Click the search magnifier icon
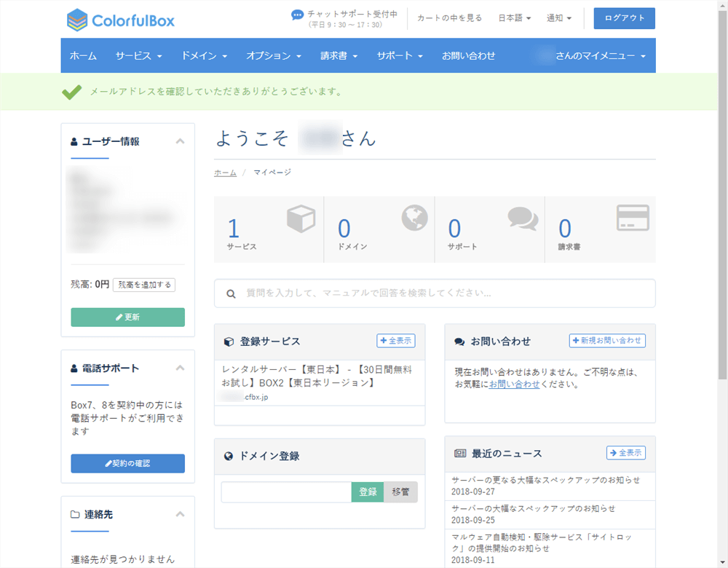 click(231, 293)
